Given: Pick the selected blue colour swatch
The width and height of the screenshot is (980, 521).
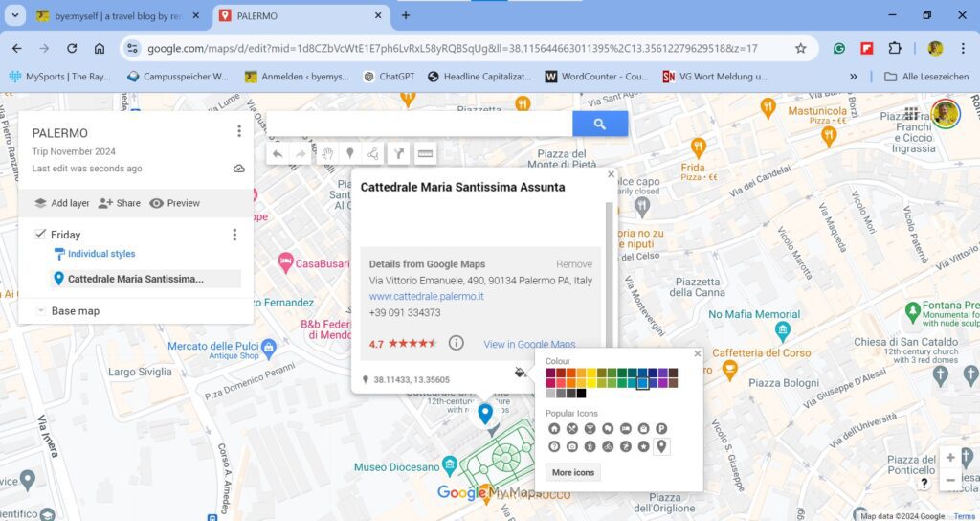Looking at the screenshot, I should (642, 383).
